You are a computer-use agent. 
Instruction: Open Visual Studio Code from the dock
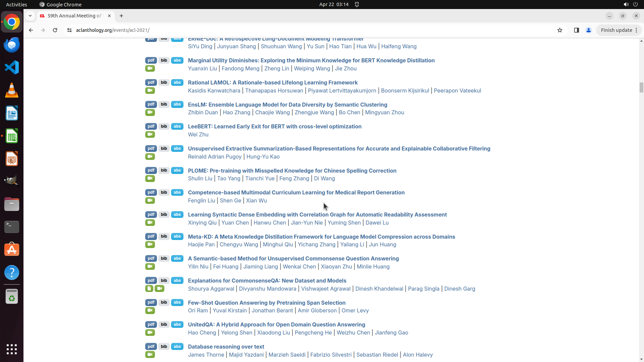(x=12, y=67)
